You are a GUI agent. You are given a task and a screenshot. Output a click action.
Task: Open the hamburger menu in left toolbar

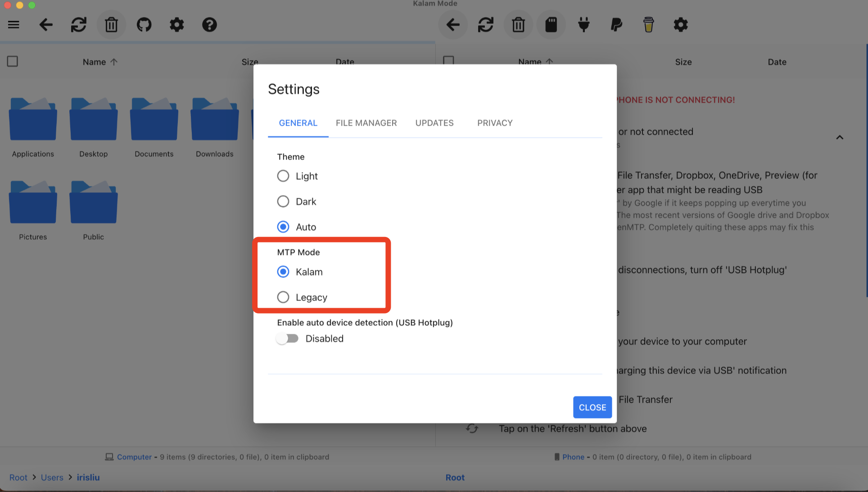pos(14,25)
